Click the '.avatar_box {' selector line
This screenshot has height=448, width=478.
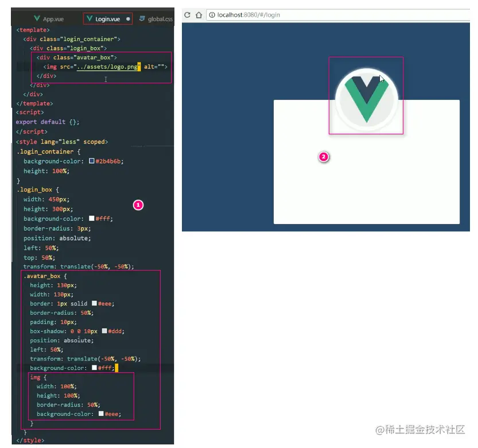click(x=45, y=276)
